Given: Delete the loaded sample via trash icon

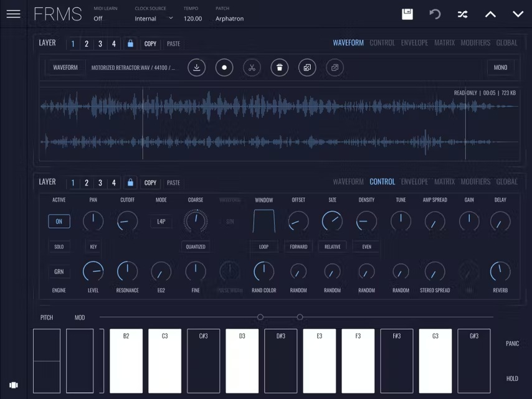Looking at the screenshot, I should coord(279,67).
